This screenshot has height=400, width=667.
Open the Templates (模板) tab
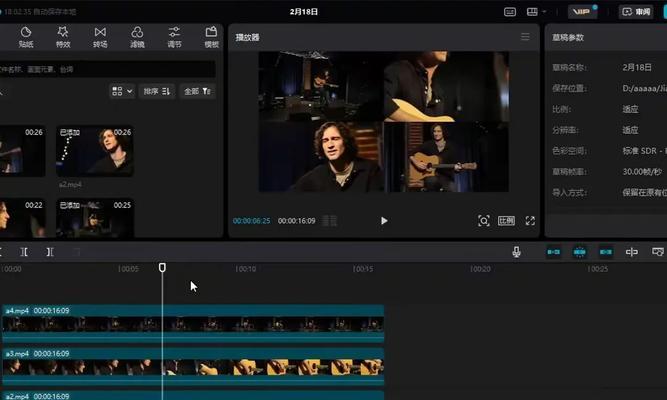[x=211, y=37]
